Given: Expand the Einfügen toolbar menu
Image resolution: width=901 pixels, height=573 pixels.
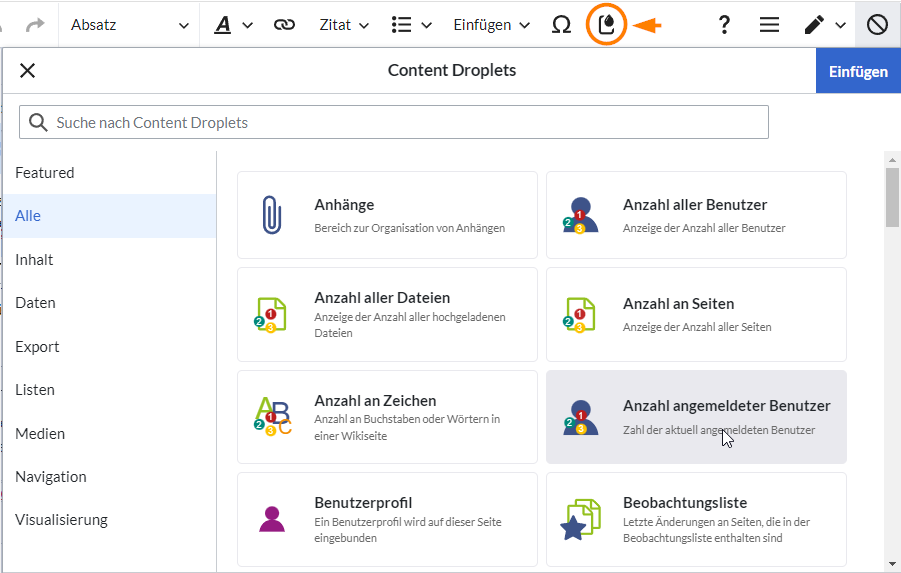Looking at the screenshot, I should click(x=491, y=25).
